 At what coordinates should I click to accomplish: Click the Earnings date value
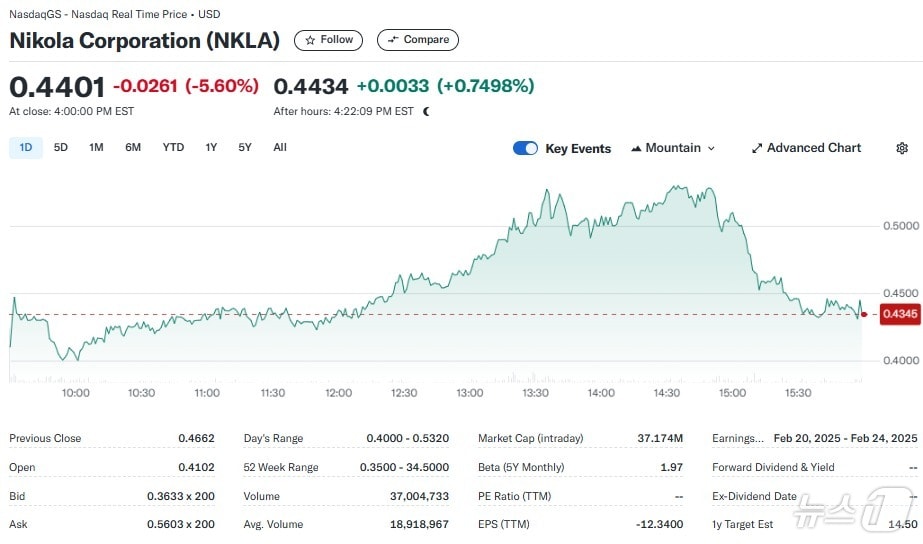845,438
